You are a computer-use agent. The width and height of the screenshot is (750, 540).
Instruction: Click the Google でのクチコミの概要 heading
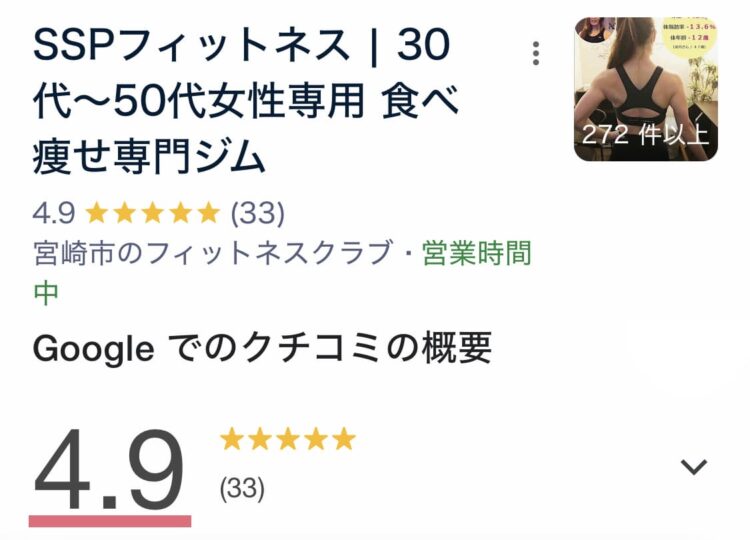tap(262, 348)
